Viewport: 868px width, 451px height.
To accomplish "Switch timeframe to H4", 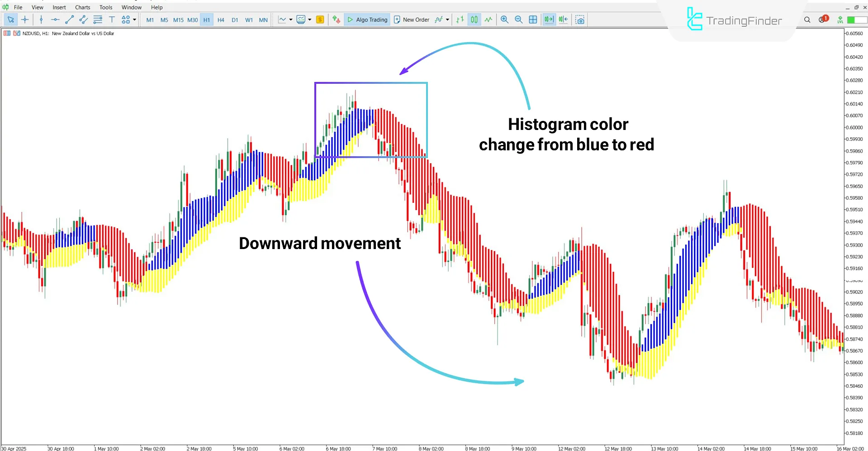I will 221,19.
